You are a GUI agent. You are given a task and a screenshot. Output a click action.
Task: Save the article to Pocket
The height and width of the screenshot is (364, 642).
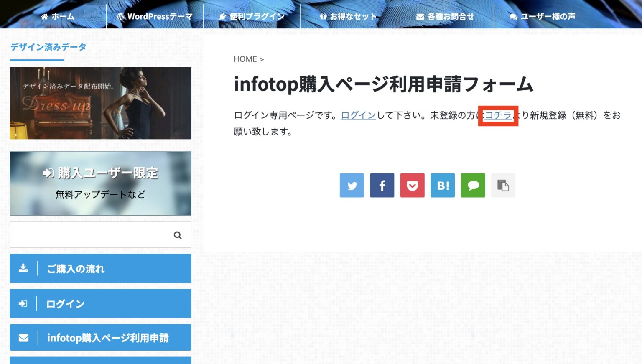(x=412, y=185)
